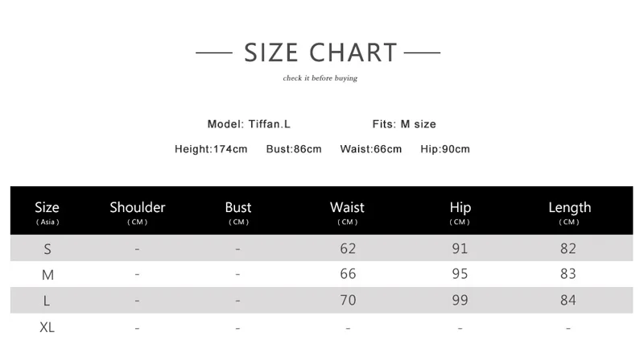Click the Hip:90cm model measurement
The width and height of the screenshot is (644, 341).
(x=445, y=149)
